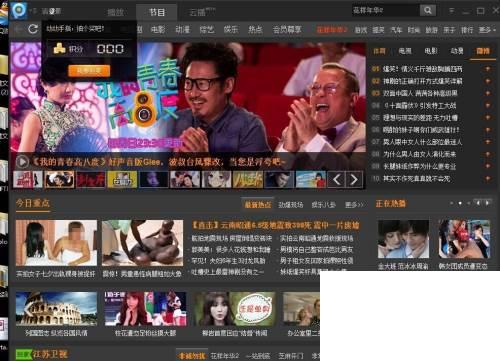Open title bar options menu icon
Viewport: 500px width, 361px height.
[x=451, y=11]
